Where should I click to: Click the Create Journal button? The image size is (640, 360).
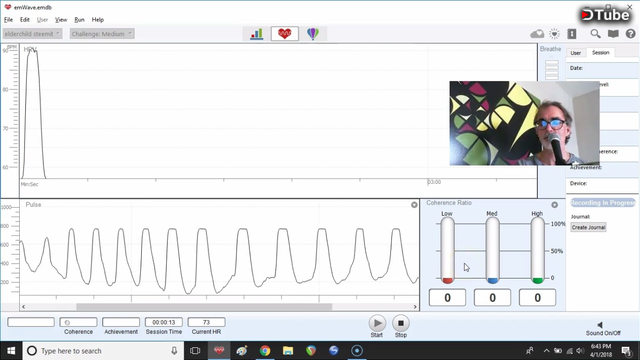(588, 227)
